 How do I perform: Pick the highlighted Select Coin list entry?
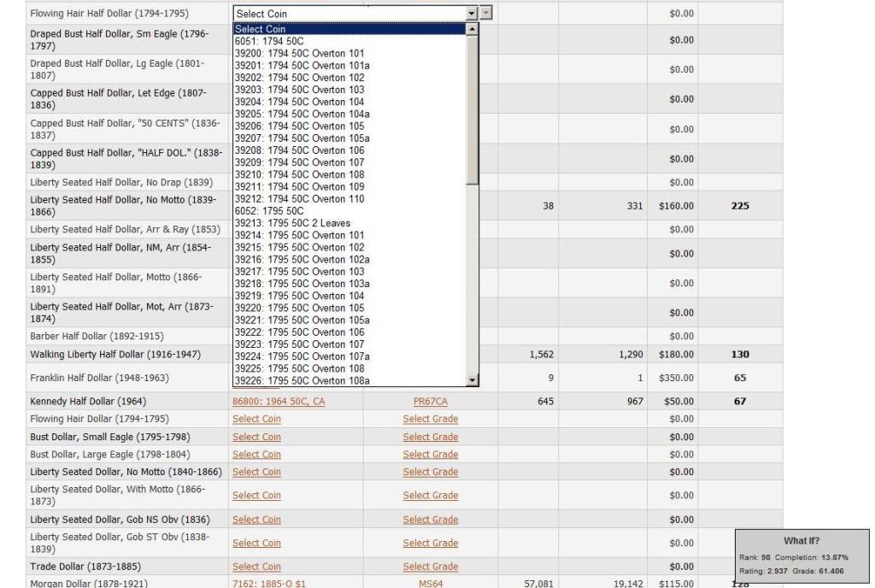(x=261, y=29)
